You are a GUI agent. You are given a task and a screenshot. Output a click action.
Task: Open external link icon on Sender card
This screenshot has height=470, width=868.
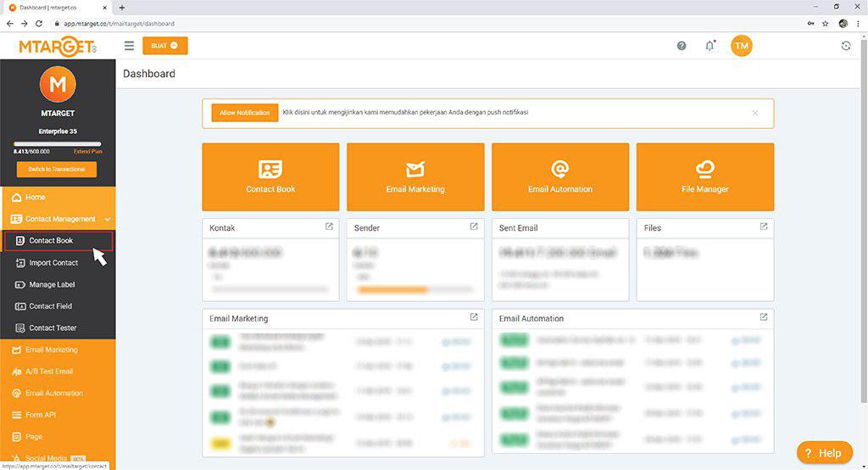(474, 227)
